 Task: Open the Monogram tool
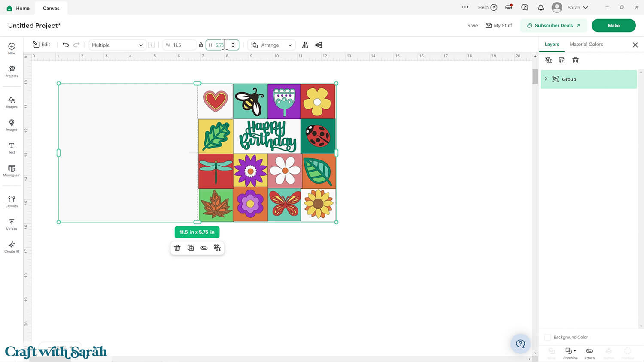point(12,170)
